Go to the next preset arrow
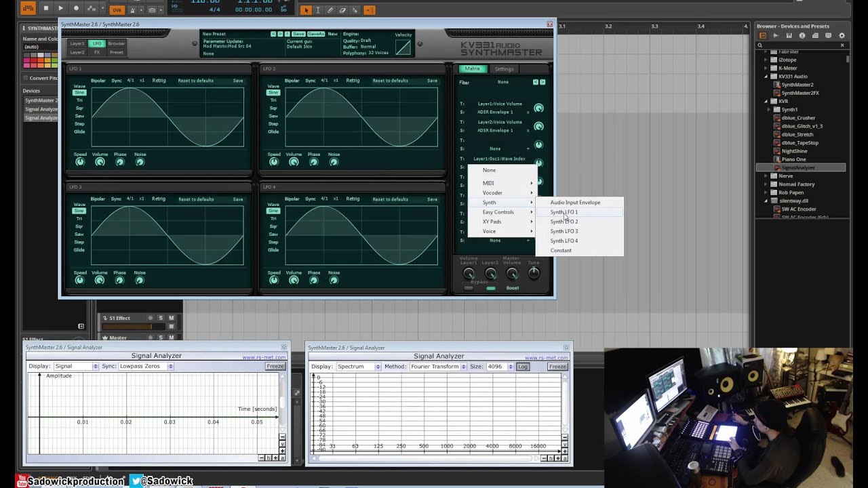868x488 pixels. [x=280, y=34]
